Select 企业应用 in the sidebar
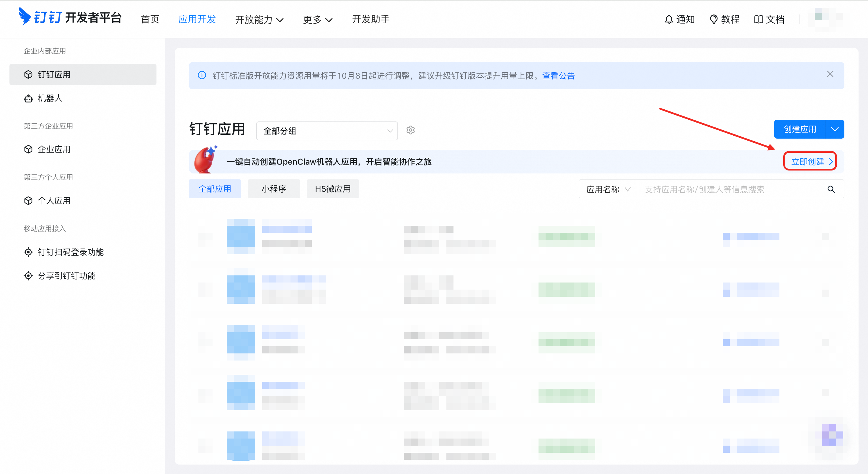 83,149
